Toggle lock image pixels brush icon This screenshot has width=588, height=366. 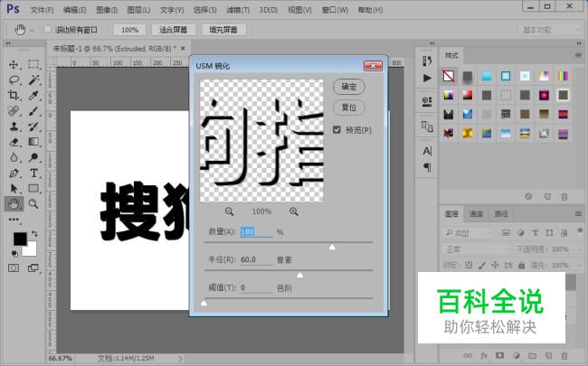click(x=482, y=265)
